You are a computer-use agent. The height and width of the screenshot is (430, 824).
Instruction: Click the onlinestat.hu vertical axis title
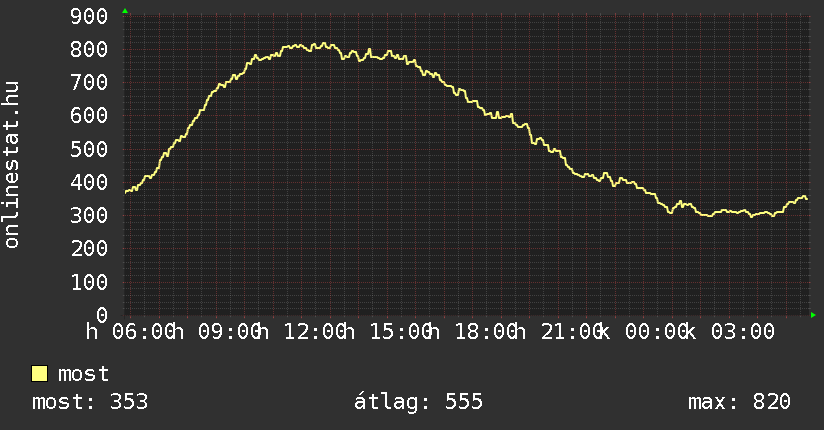[x=11, y=164]
